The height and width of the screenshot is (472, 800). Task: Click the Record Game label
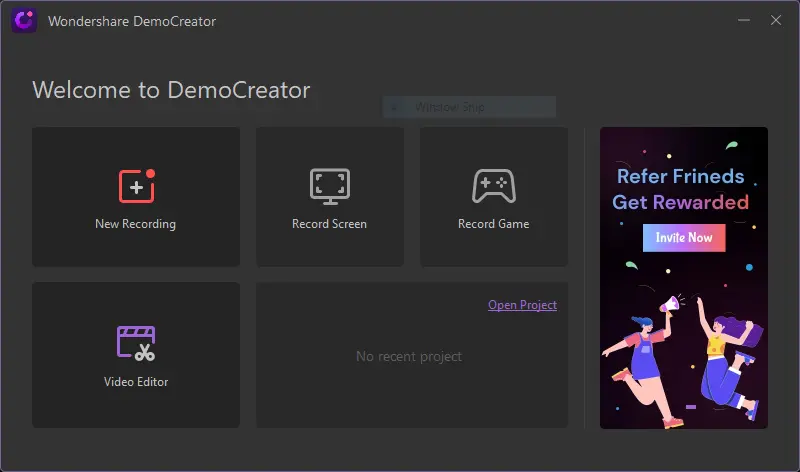pos(493,224)
